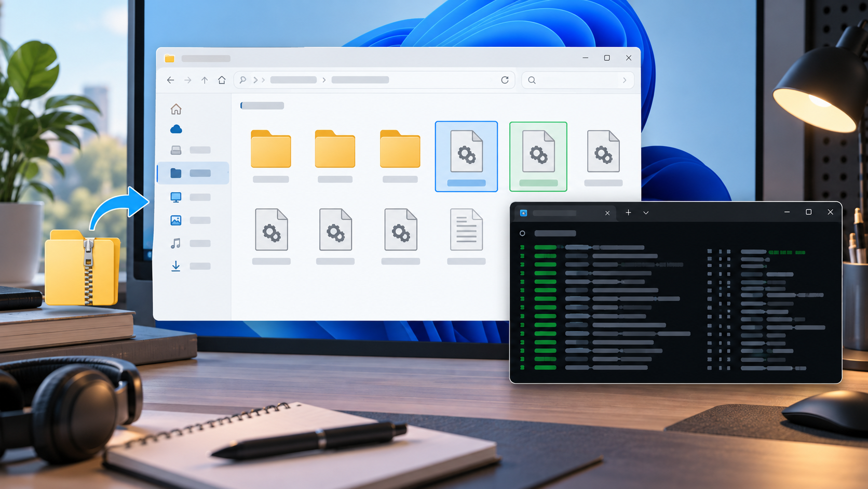The height and width of the screenshot is (489, 868).
Task: Open the terminal tab dropdown menu
Action: click(x=646, y=213)
